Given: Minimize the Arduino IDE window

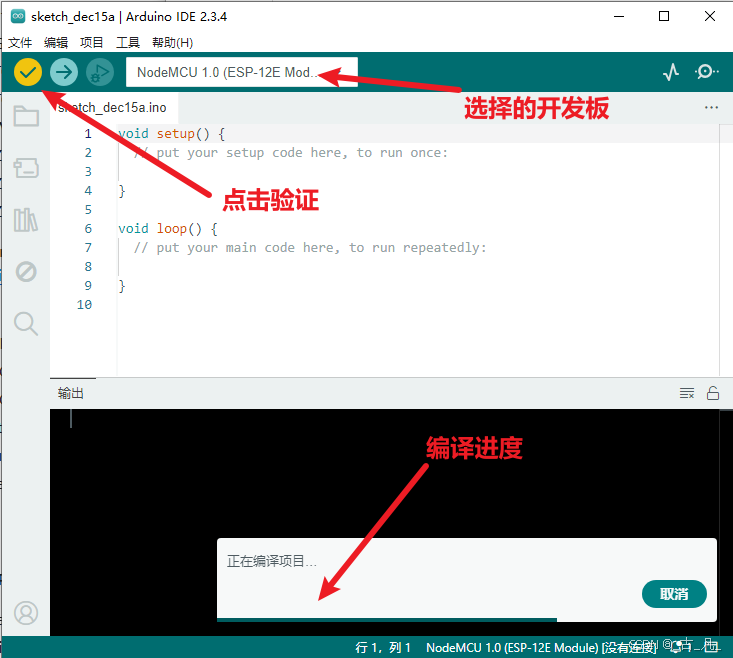Looking at the screenshot, I should 619,16.
